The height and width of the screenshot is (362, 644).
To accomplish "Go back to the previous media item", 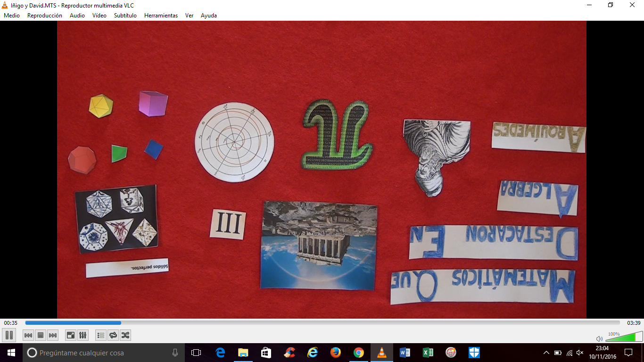I will (x=29, y=335).
